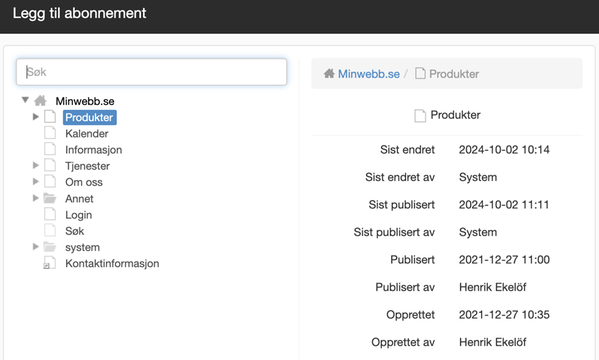Click the page icon in breadcrumb before Produkter
Screen dimensions: 599x360
click(x=420, y=73)
